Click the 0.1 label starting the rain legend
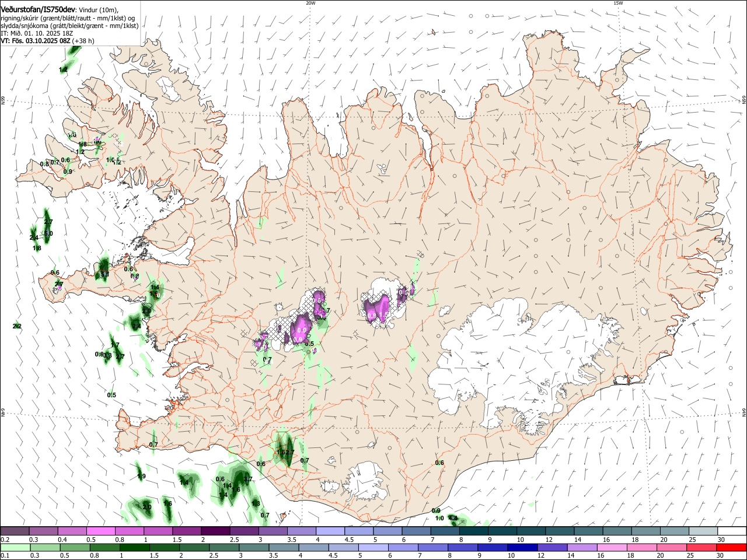This screenshot has height=560, width=747. pos(5,555)
